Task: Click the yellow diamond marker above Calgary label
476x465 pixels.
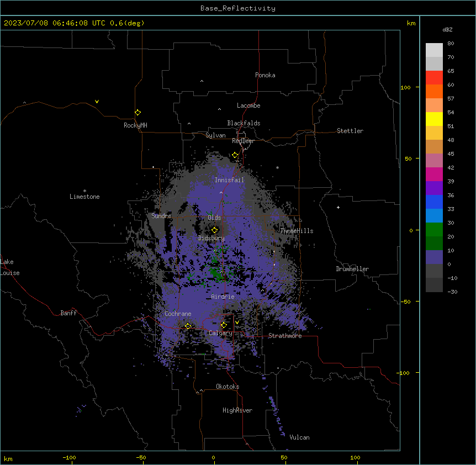Action: point(224,325)
